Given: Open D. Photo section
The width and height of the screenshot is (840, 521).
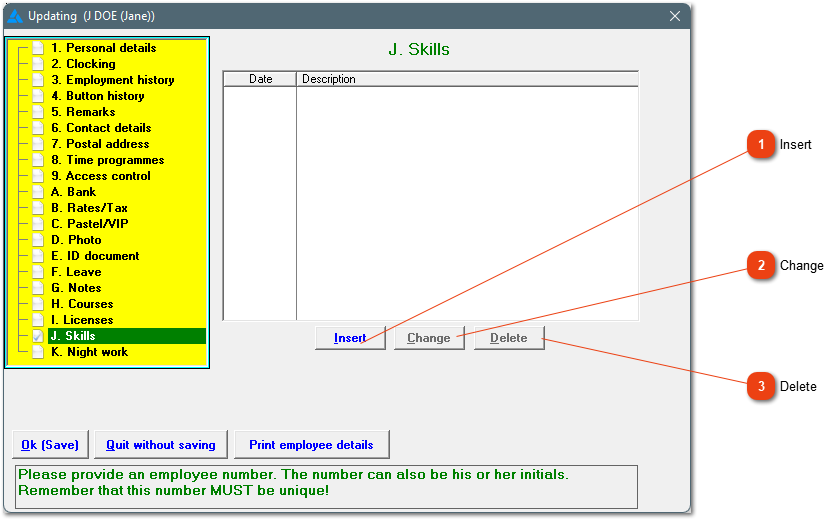Looking at the screenshot, I should pos(76,240).
